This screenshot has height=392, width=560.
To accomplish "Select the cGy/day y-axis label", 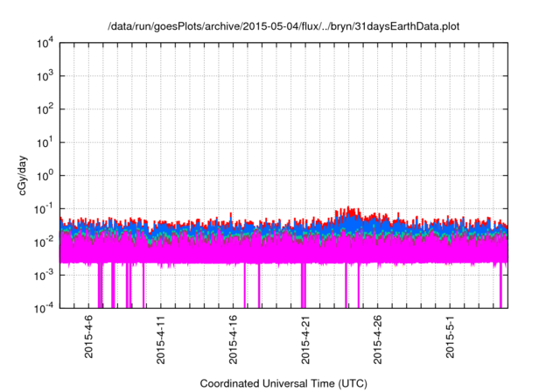I will [23, 175].
